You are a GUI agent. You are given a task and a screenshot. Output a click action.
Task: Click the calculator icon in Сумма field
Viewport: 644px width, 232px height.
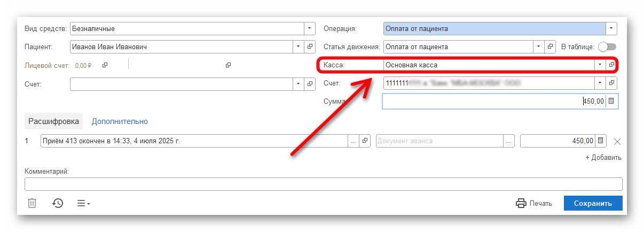612,101
